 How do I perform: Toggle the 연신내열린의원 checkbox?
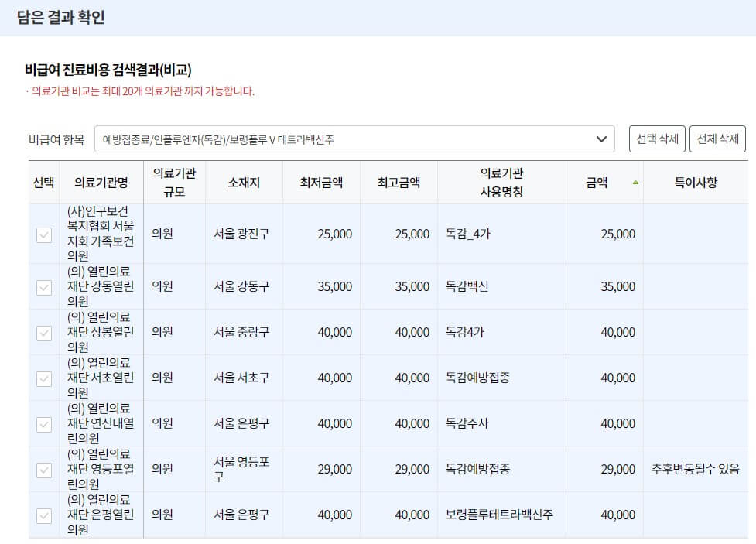click(43, 423)
